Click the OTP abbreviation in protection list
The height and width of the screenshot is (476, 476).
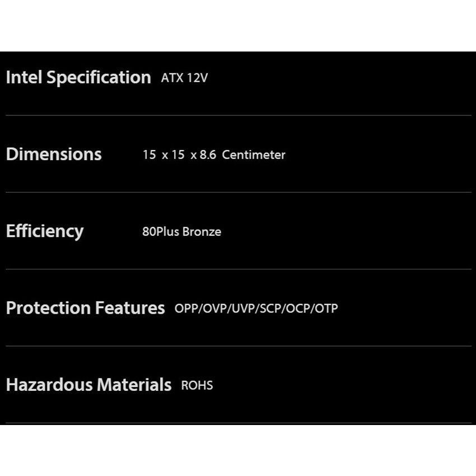326,308
